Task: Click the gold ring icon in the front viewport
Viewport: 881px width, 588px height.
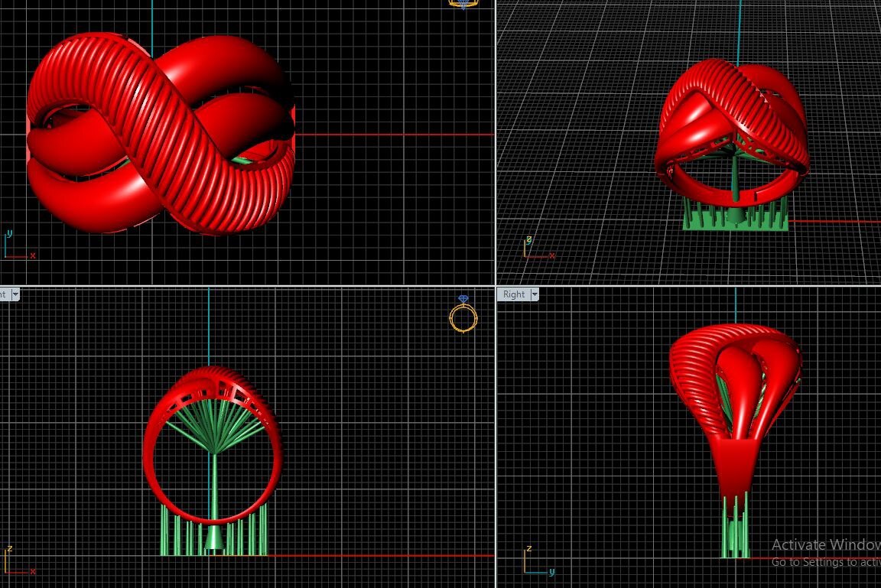Action: (463, 315)
